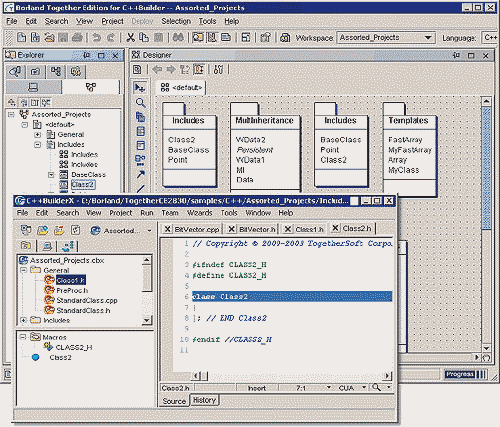Viewport: 500px width, 427px height.
Task: Expand the General node in Explorer tree
Action: pyautogui.click(x=37, y=135)
